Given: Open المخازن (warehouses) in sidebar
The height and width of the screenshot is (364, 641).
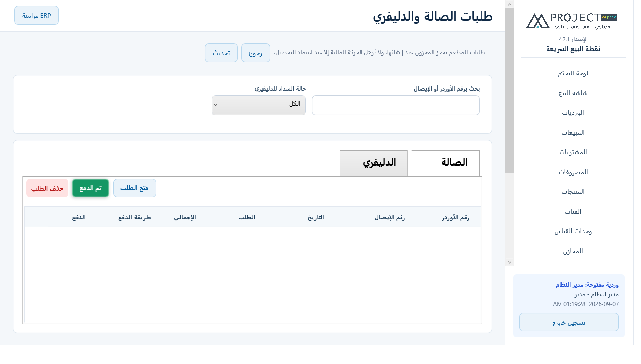Looking at the screenshot, I should 573,251.
